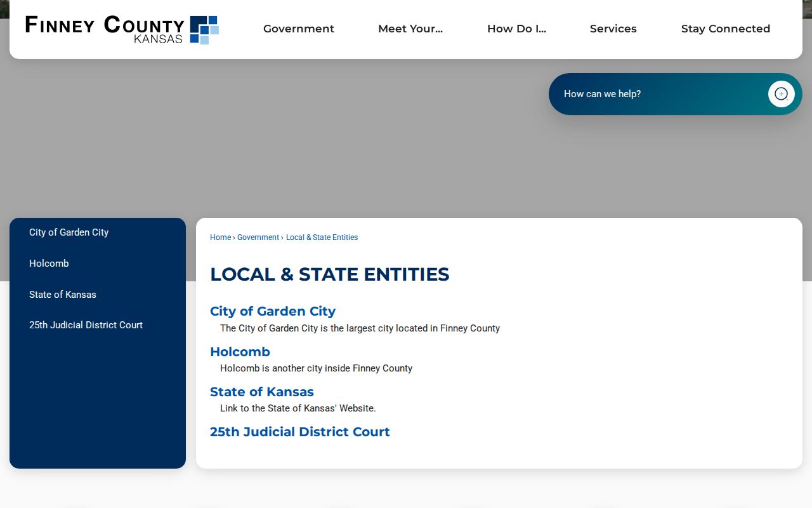The height and width of the screenshot is (508, 812).
Task: Select Holcomb in the sidebar
Action: (x=98, y=264)
